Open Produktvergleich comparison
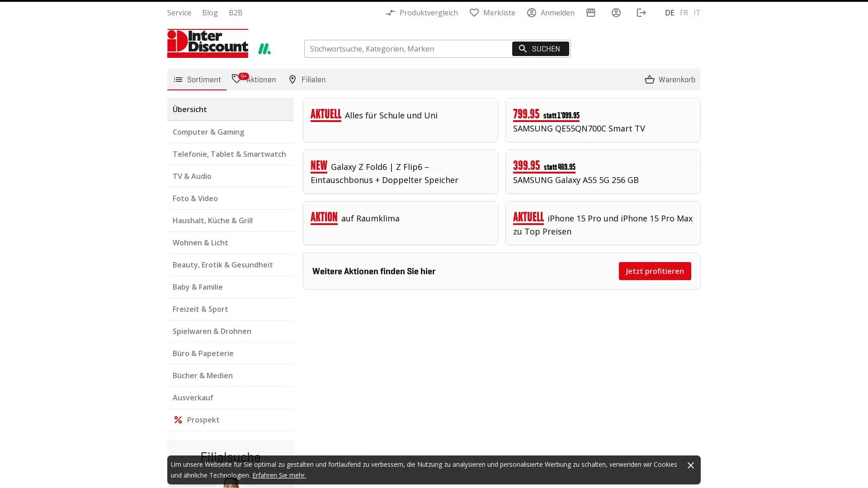This screenshot has height=488, width=868. 422,13
